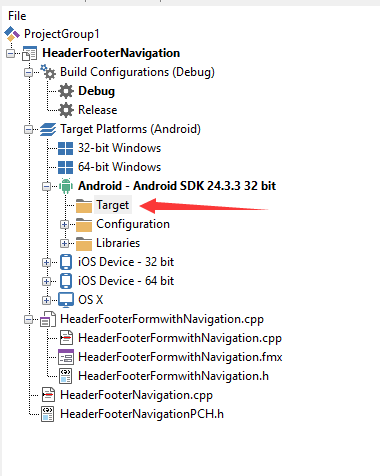The image size is (380, 476).
Task: Collapse the Android SDK platform node
Action: click(47, 186)
